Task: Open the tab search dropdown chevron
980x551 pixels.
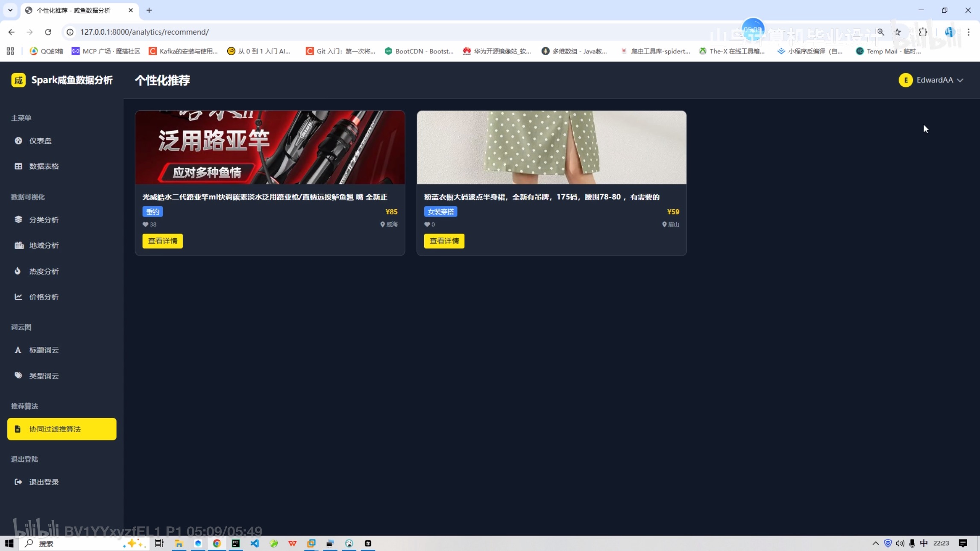Action: [x=10, y=10]
